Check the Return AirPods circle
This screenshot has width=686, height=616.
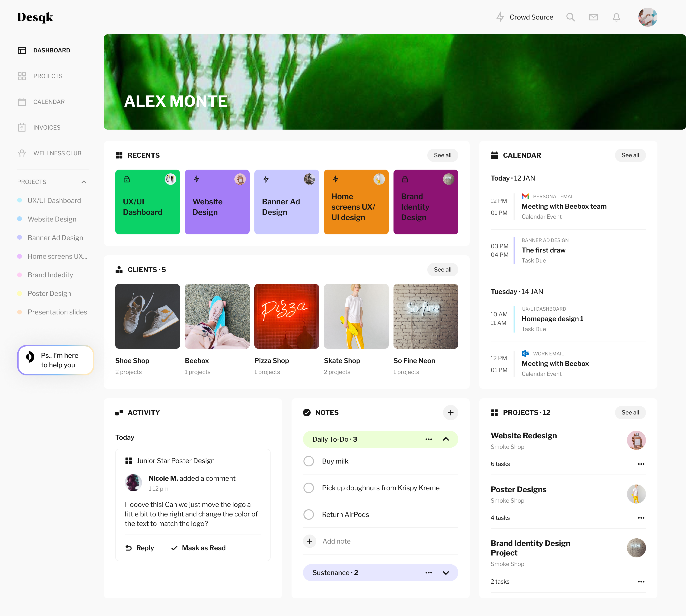coord(309,515)
